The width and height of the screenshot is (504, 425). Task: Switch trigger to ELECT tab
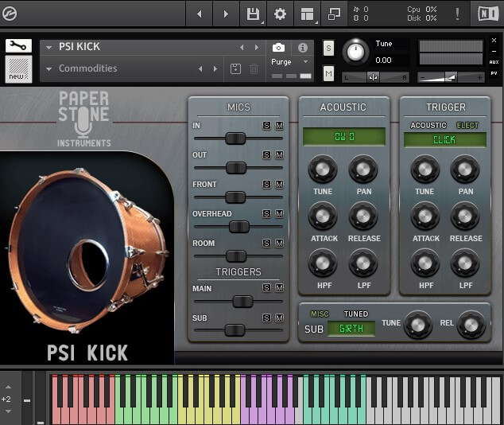pos(467,126)
